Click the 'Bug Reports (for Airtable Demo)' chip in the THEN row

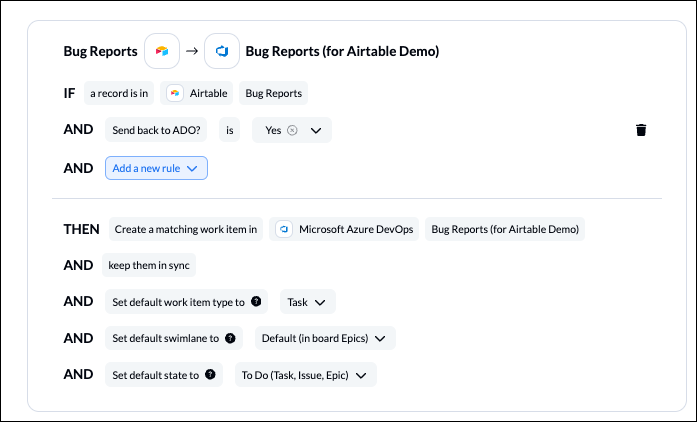coord(505,229)
